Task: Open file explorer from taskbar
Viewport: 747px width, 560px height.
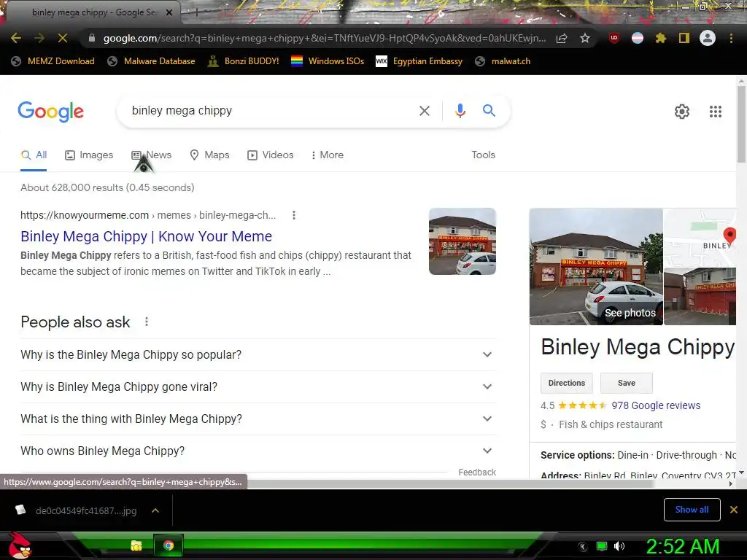Action: [136, 545]
